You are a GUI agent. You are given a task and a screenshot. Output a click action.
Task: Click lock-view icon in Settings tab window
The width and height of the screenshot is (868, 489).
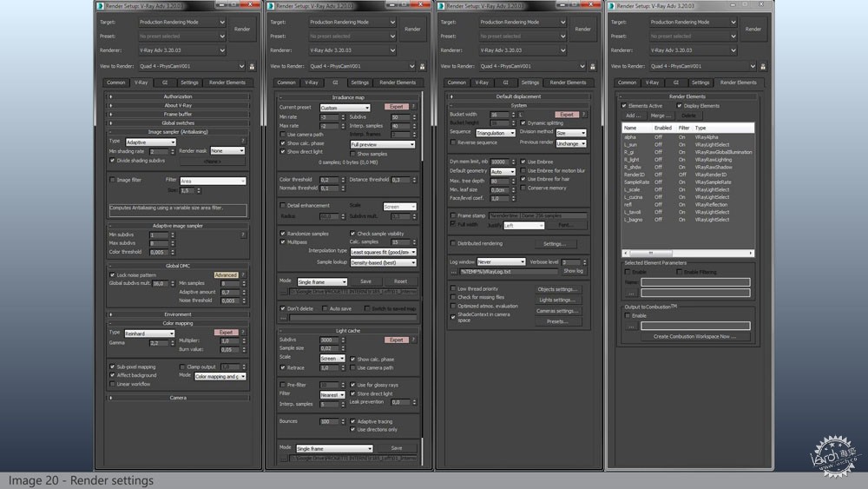(592, 67)
